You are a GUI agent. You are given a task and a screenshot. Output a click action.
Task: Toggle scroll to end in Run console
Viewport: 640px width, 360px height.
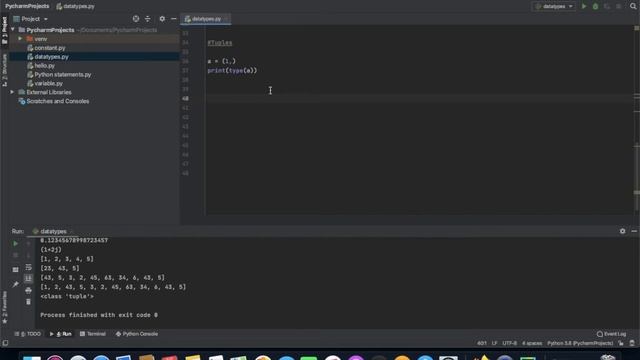pyautogui.click(x=28, y=278)
